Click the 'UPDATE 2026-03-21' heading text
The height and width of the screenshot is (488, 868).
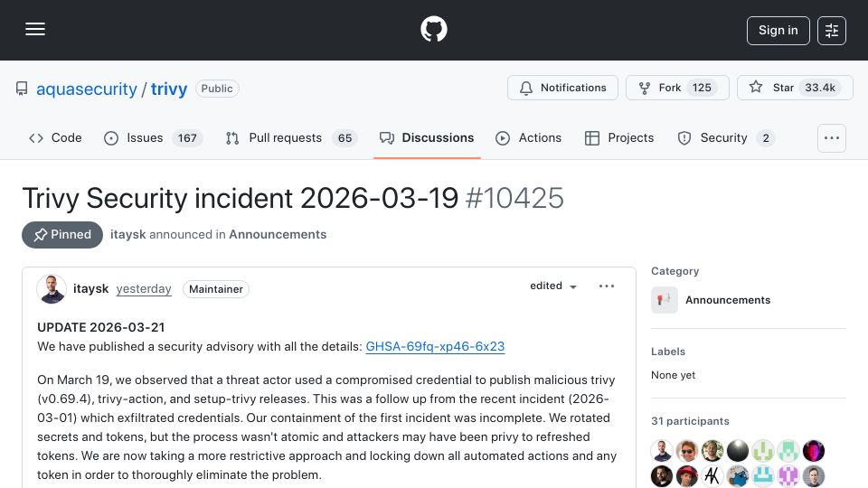pos(100,327)
